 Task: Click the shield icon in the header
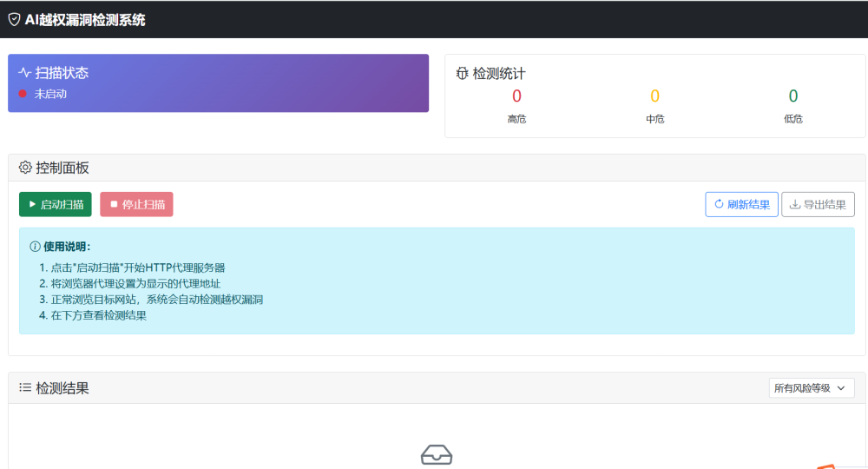point(14,20)
